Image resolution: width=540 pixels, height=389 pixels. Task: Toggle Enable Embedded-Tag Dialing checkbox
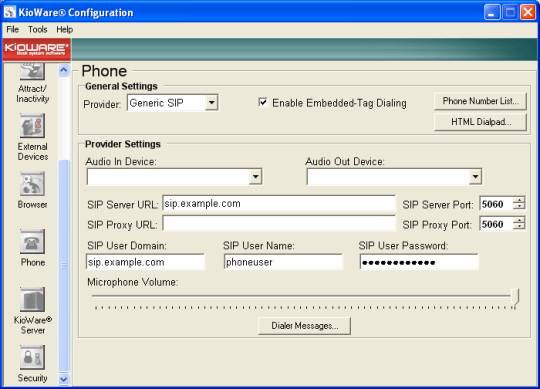click(x=263, y=102)
